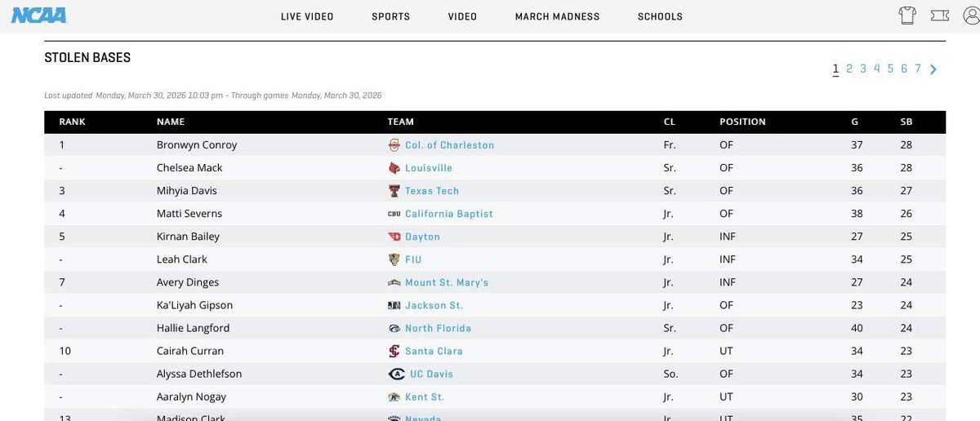Go to page 4 of results
This screenshot has height=421, width=980.
pos(877,69)
